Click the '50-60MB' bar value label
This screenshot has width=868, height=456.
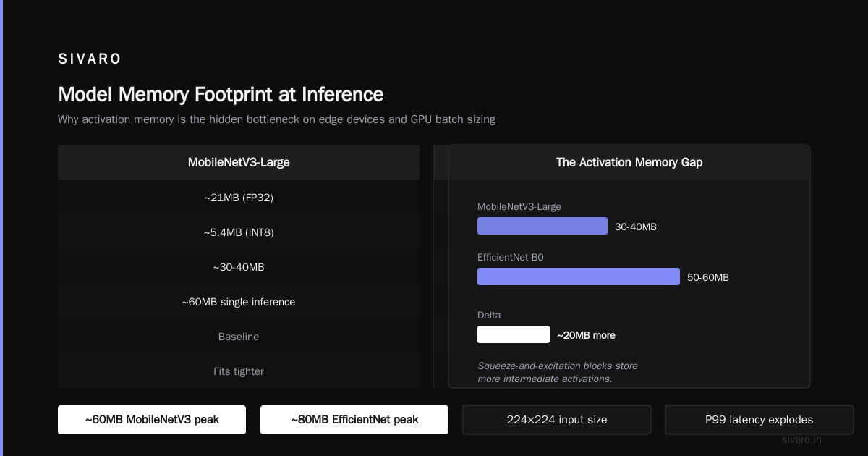click(708, 277)
